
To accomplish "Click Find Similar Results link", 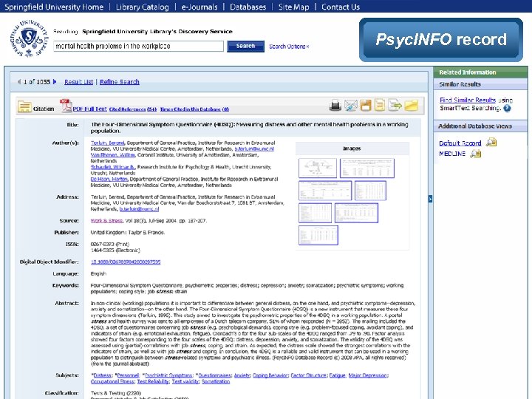I will 468,100.
